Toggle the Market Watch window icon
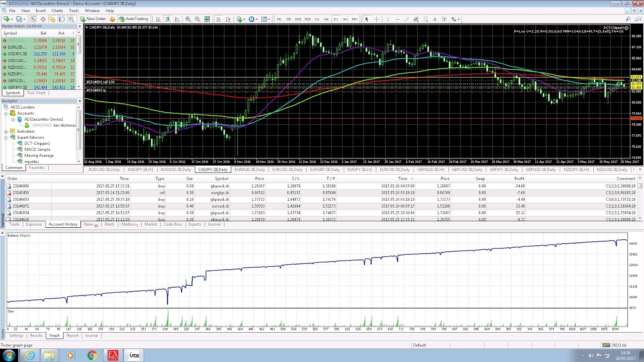 click(33, 19)
